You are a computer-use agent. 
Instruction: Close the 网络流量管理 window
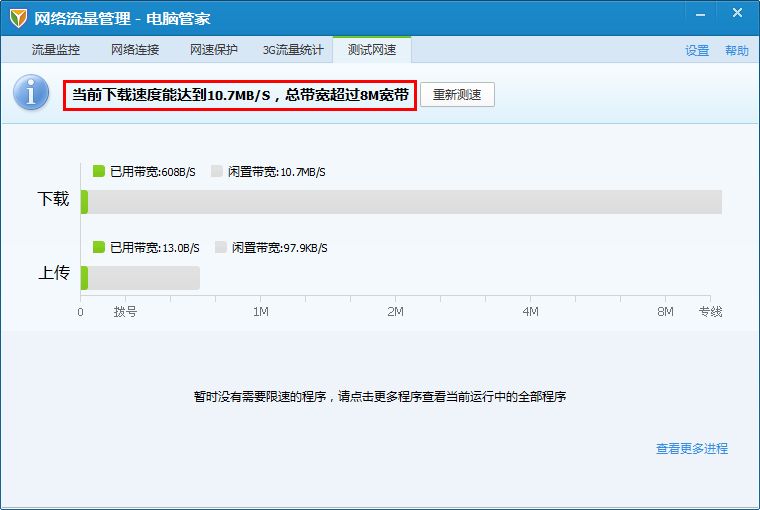click(x=737, y=13)
